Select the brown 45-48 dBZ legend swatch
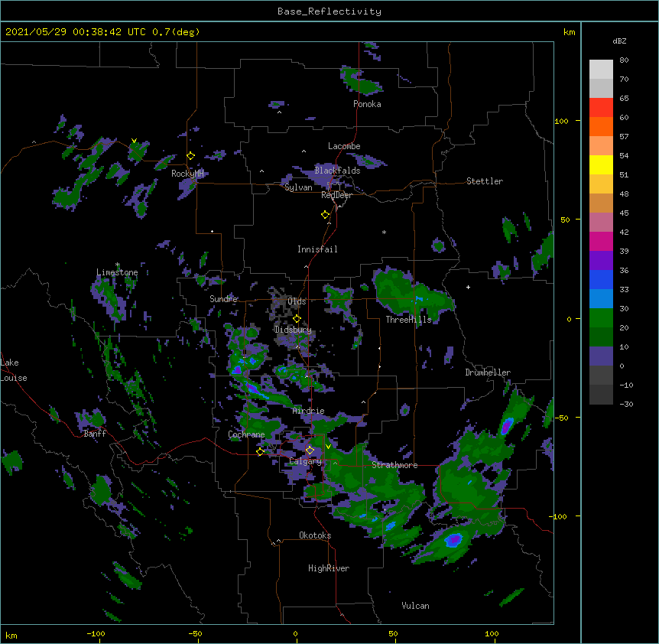 pos(601,203)
